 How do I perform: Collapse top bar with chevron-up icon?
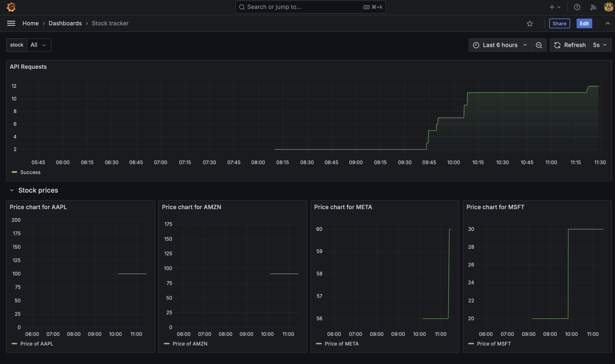pyautogui.click(x=608, y=24)
